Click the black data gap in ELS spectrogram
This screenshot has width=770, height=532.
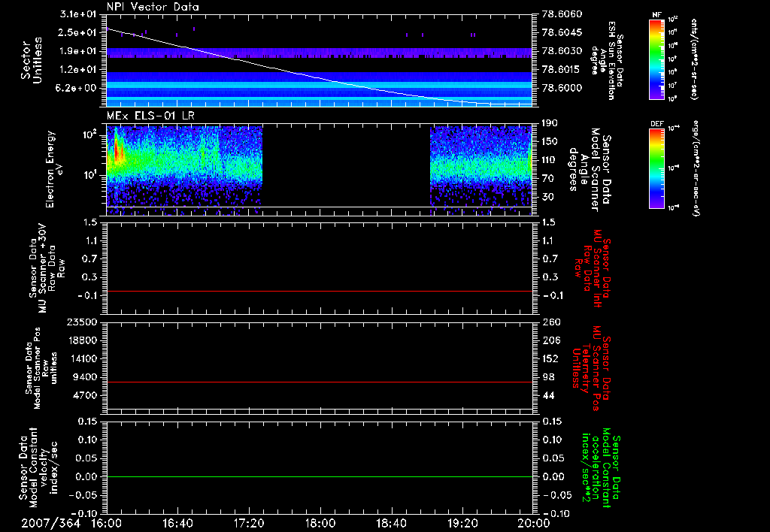tap(346, 165)
